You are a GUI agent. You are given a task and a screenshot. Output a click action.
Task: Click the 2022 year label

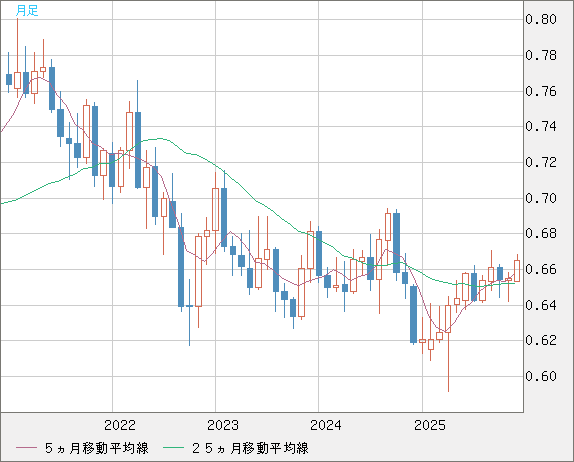tap(120, 425)
